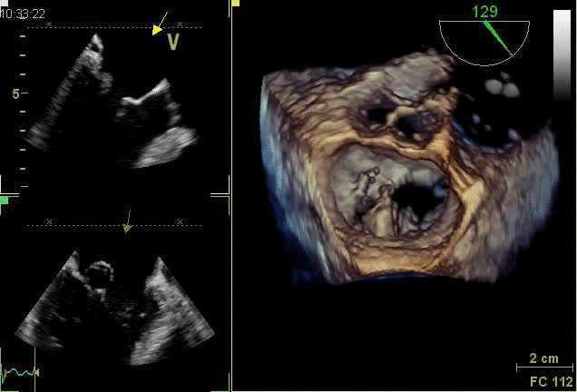This screenshot has height=392, width=577.
Task: Select the yellow plane arrow in upper view
Action: coord(160,24)
